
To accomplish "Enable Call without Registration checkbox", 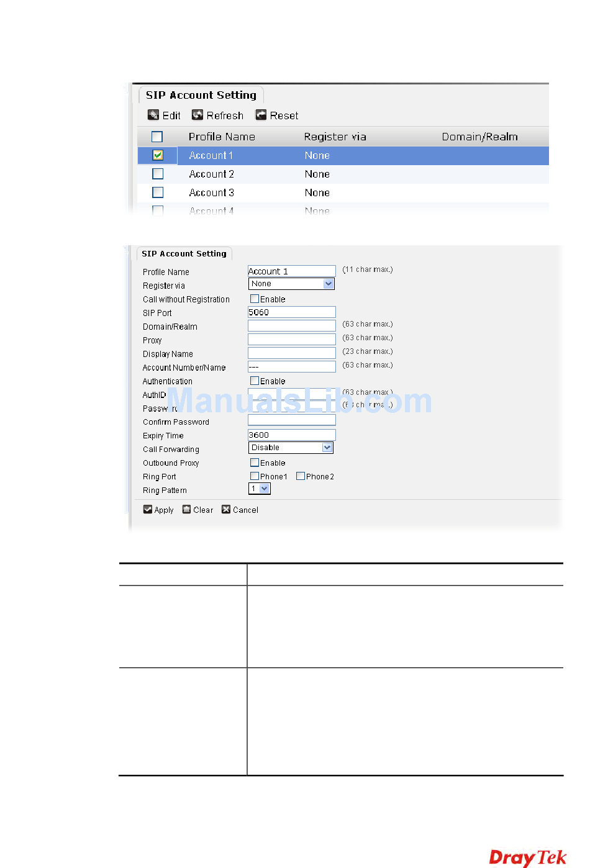I will 255,299.
